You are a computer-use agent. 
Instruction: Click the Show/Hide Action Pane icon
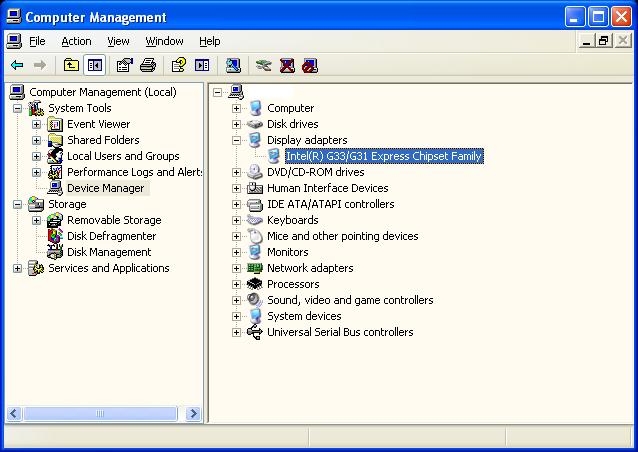(x=202, y=65)
